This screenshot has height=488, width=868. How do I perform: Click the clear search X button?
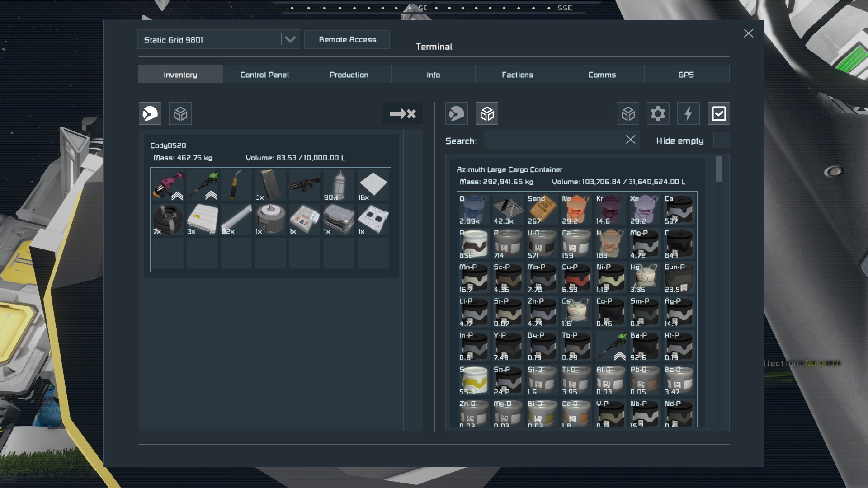click(630, 140)
